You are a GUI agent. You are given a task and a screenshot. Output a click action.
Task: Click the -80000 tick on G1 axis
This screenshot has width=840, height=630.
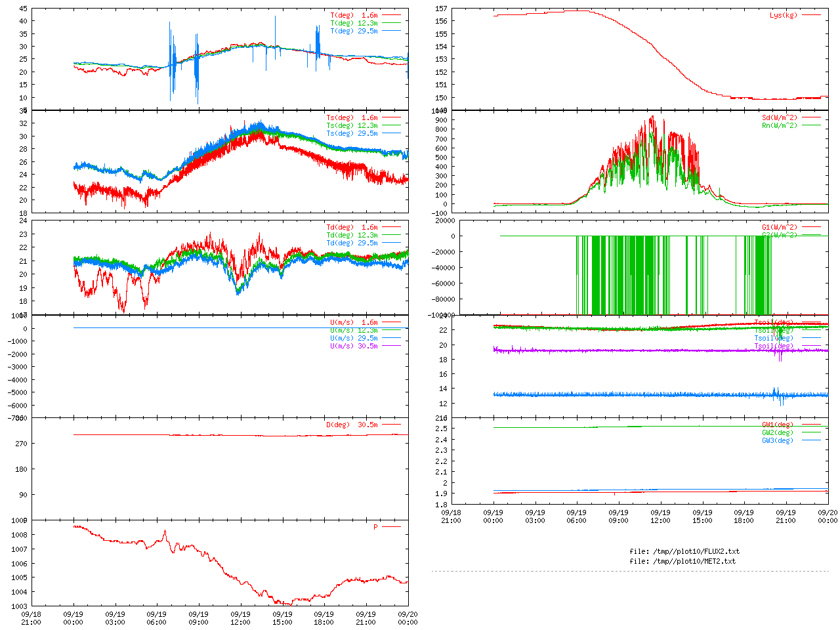(443, 299)
